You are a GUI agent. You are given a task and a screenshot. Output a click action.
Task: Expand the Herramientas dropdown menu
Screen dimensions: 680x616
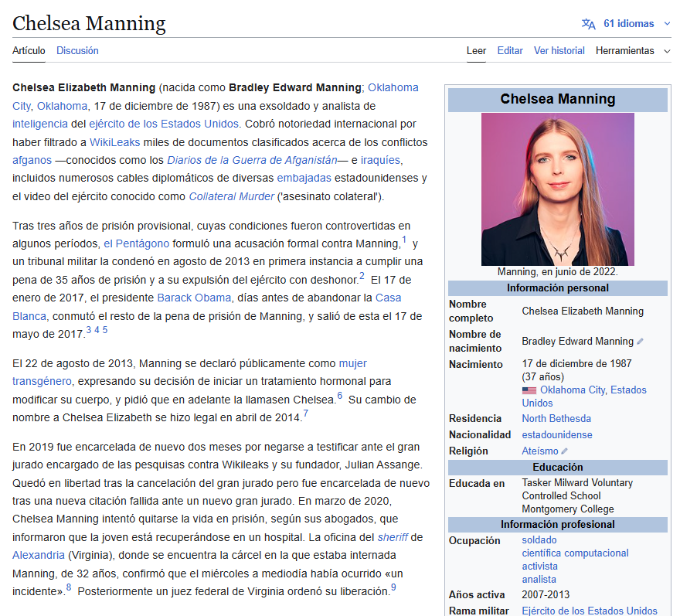[x=633, y=51]
